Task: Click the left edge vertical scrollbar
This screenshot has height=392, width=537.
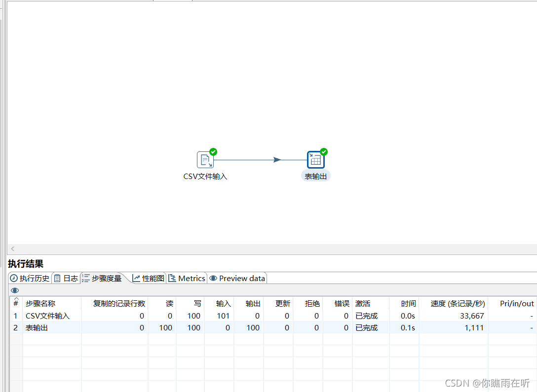Action: [x=3, y=123]
